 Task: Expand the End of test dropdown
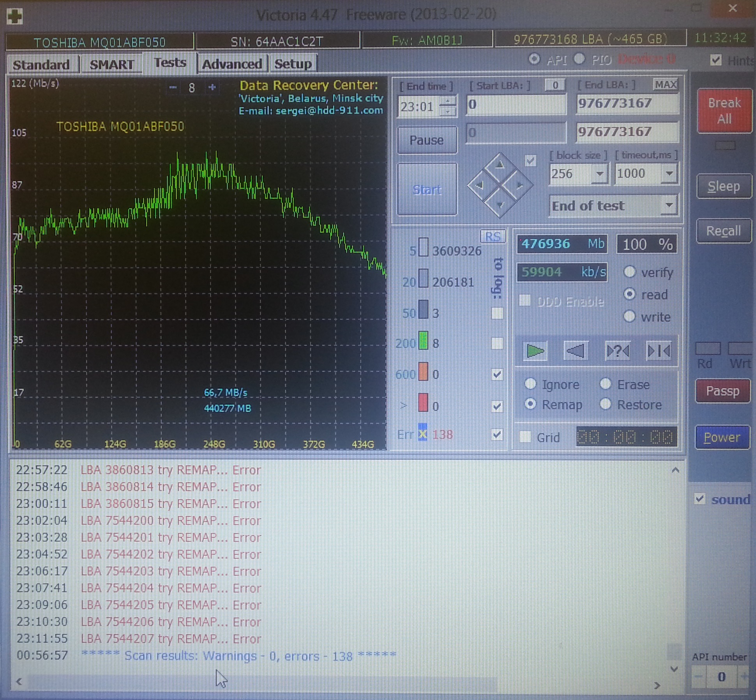click(x=669, y=205)
